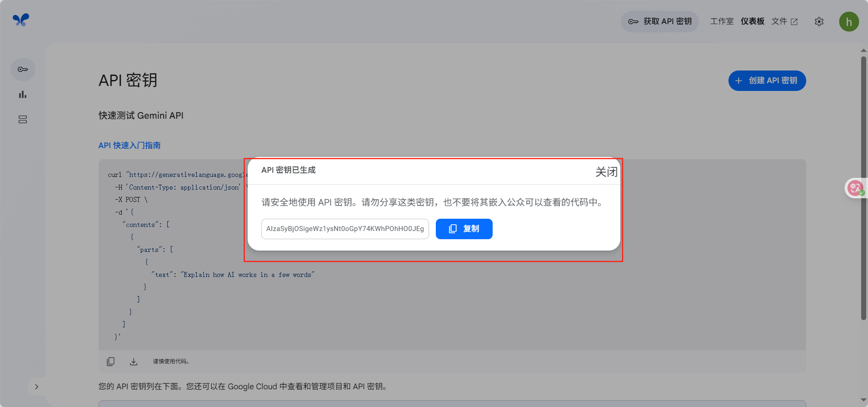
Task: Click the 'API 密钥已生成' dialog title
Action: [x=288, y=170]
